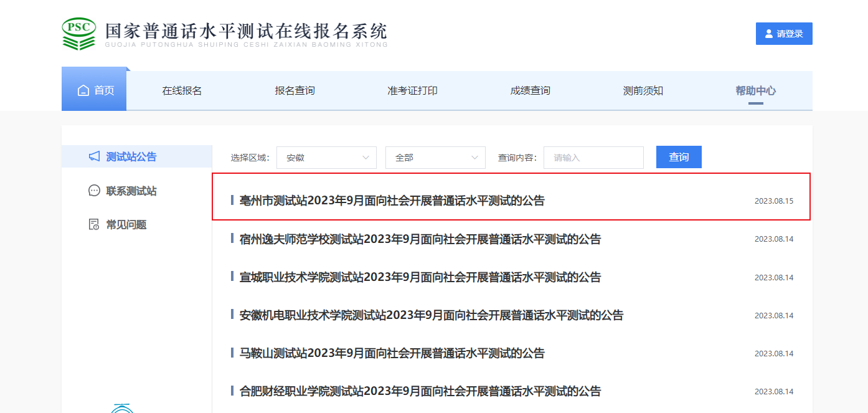Click the chat bubble icon beside 联系测试站
Screen dimensions: 868x413
pyautogui.click(x=94, y=191)
